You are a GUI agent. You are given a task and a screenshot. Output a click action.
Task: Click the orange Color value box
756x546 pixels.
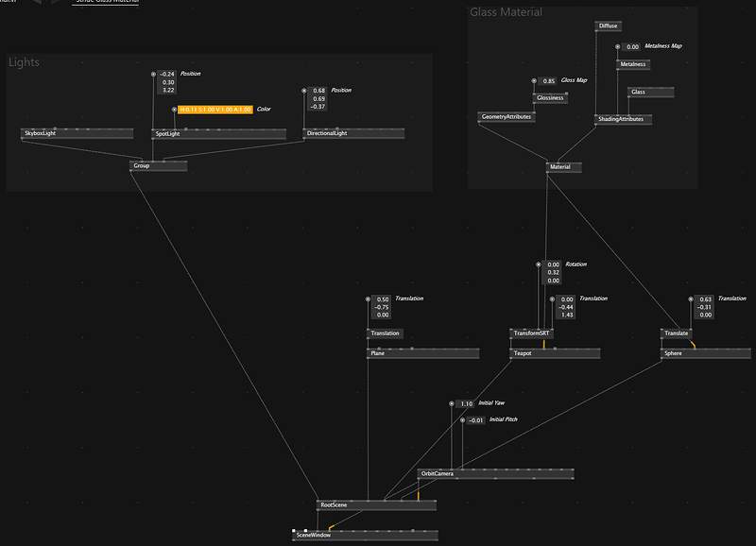coord(215,110)
